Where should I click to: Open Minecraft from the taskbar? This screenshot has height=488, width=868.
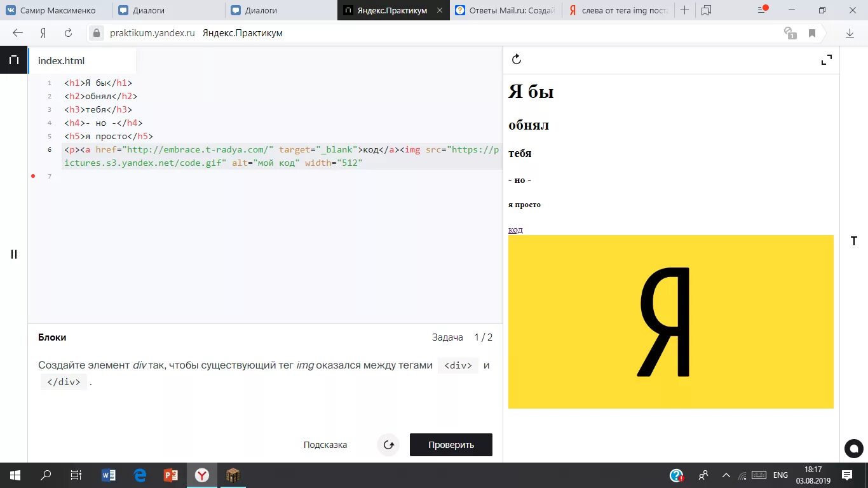click(233, 475)
